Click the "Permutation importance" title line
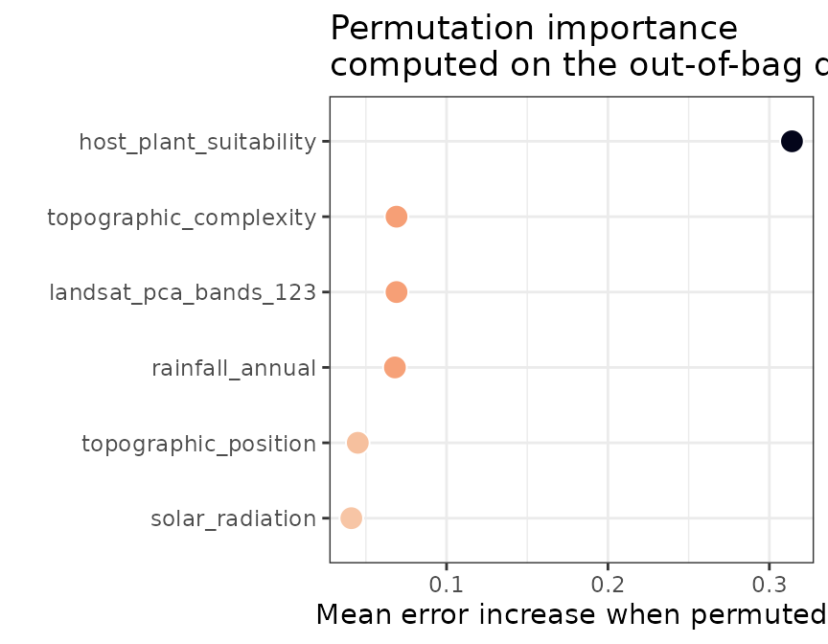The width and height of the screenshot is (828, 644). click(534, 29)
